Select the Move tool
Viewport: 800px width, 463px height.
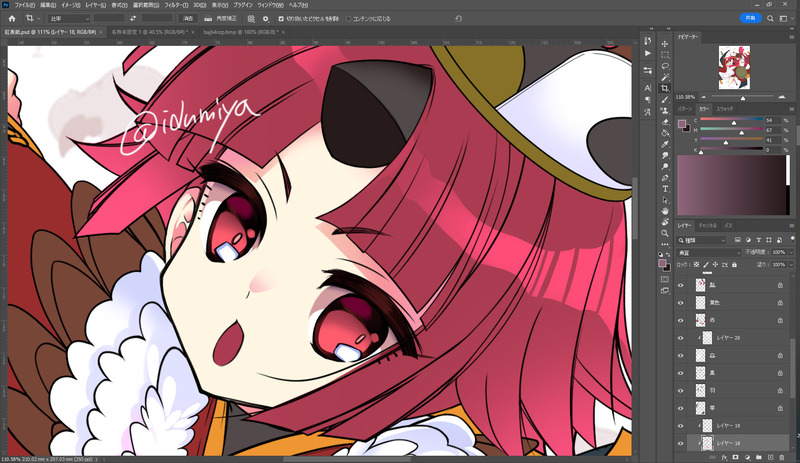click(665, 44)
